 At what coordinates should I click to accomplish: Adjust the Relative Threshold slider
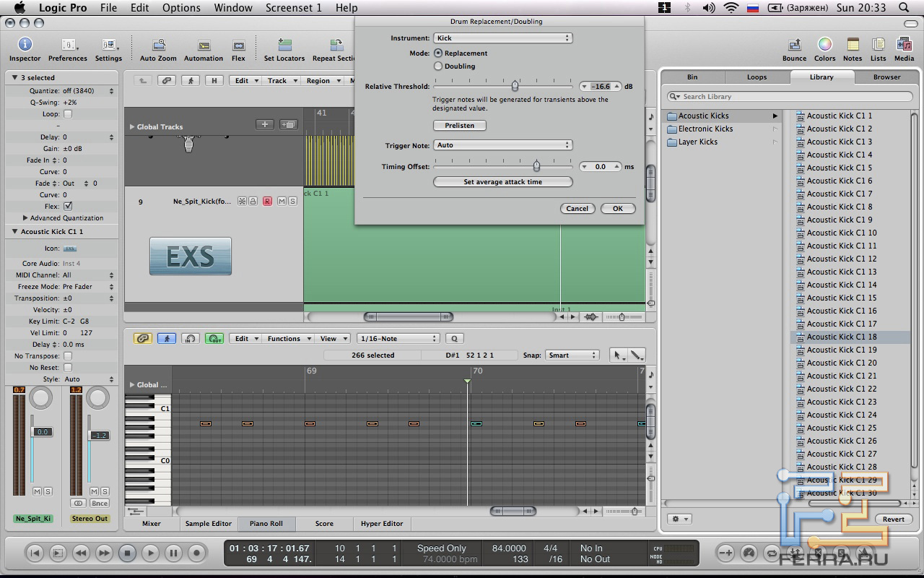(515, 86)
